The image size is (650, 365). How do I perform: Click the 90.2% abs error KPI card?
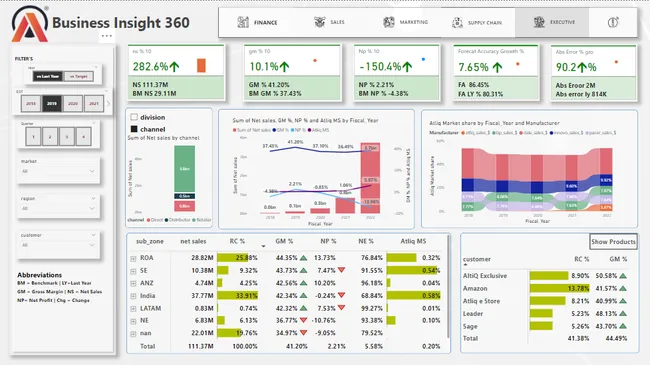coord(594,73)
